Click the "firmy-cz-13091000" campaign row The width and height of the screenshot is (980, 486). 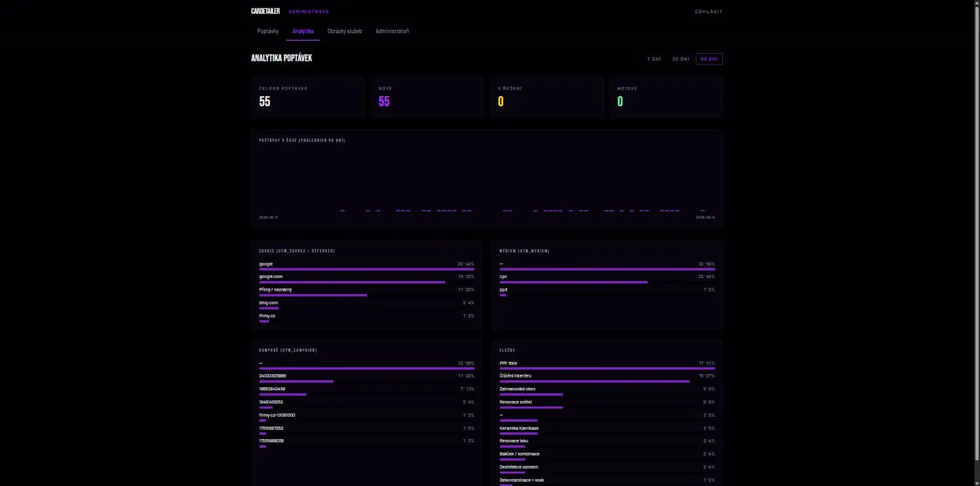click(367, 417)
